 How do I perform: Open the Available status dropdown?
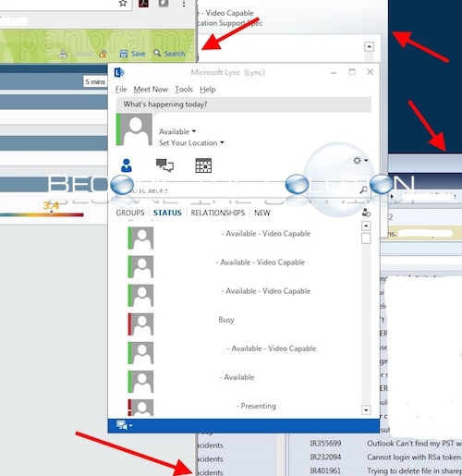point(177,131)
